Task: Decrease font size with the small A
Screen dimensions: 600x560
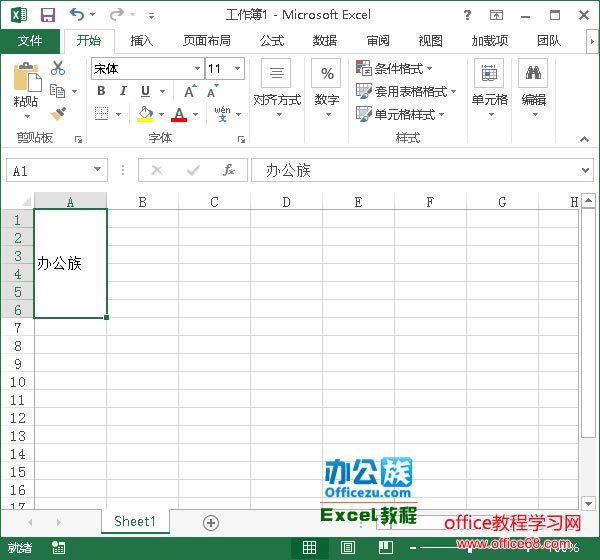Action: (x=213, y=91)
